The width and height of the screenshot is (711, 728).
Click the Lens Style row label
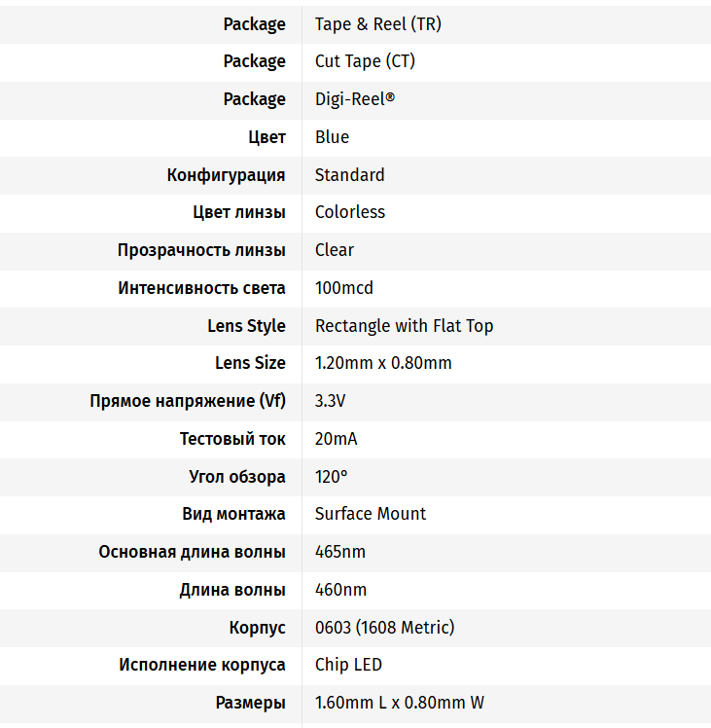click(246, 326)
